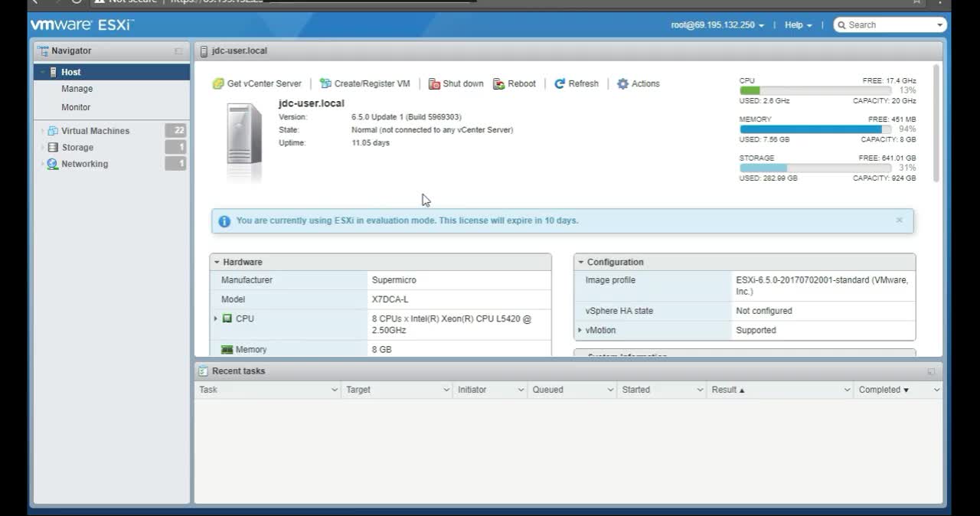Open the Help dropdown menu

click(799, 25)
